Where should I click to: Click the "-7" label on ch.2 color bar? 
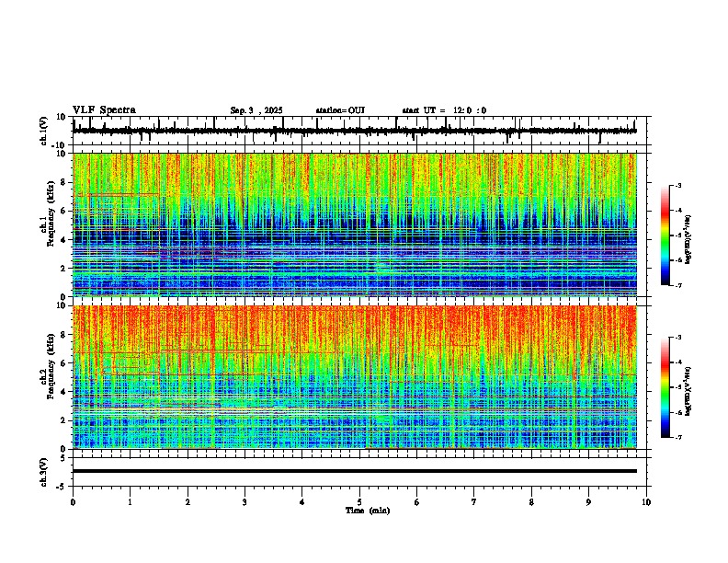point(678,438)
